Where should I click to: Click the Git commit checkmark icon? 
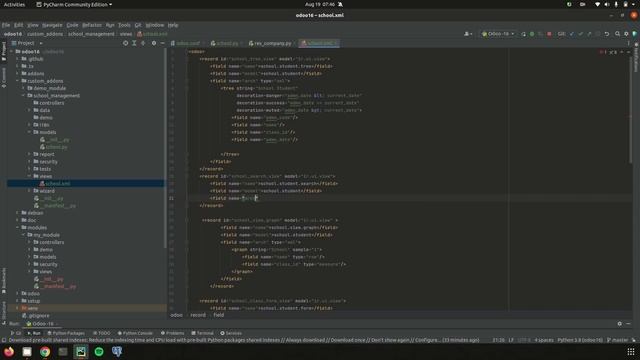[580, 34]
